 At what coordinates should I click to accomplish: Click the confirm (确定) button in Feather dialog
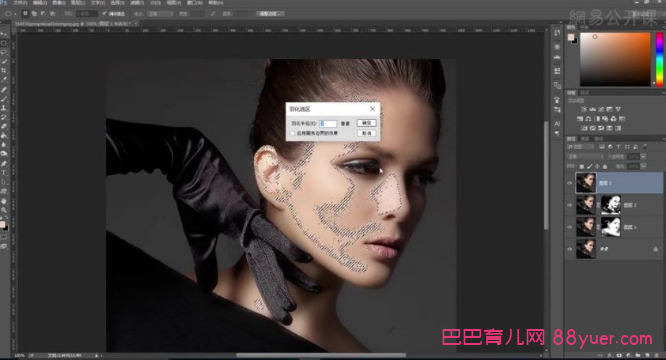(x=366, y=123)
